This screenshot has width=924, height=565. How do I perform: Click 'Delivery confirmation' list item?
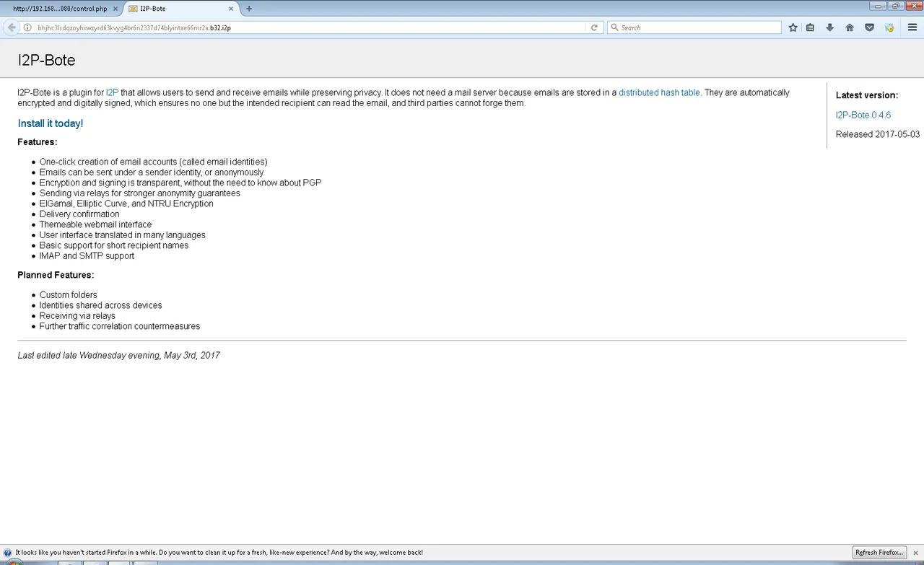tap(79, 214)
